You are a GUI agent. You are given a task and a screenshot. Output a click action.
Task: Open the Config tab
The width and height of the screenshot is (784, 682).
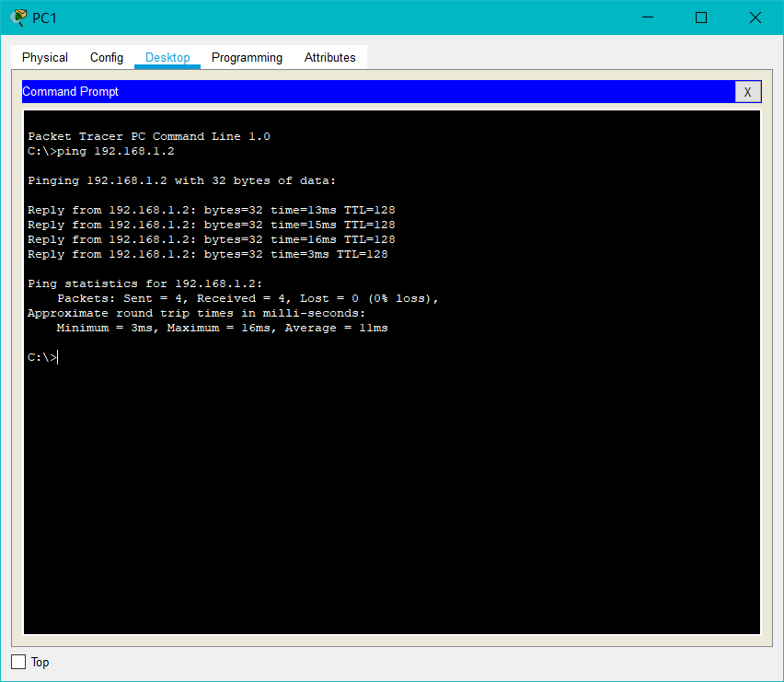(x=107, y=57)
